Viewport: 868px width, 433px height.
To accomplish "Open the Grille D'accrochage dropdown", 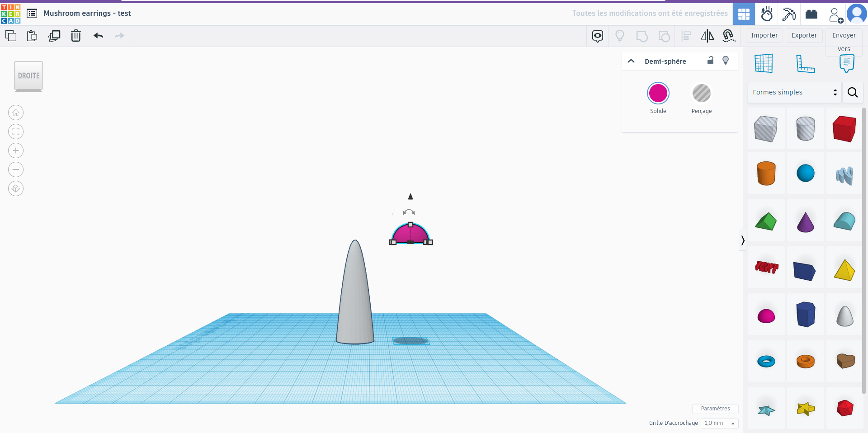I will tap(719, 423).
